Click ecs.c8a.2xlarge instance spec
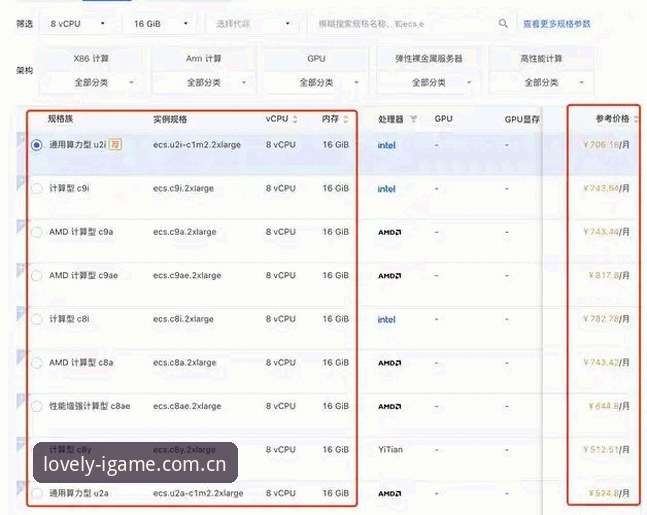647x515 pixels. tap(184, 363)
